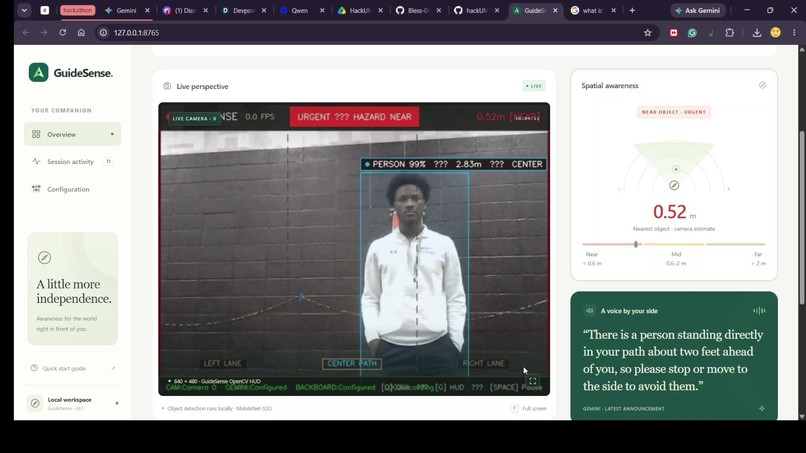
Task: Click the hackathon tab group label
Action: tap(78, 10)
